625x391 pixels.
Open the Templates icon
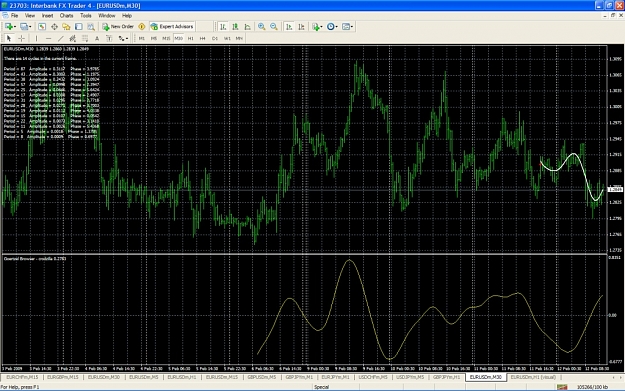point(346,27)
